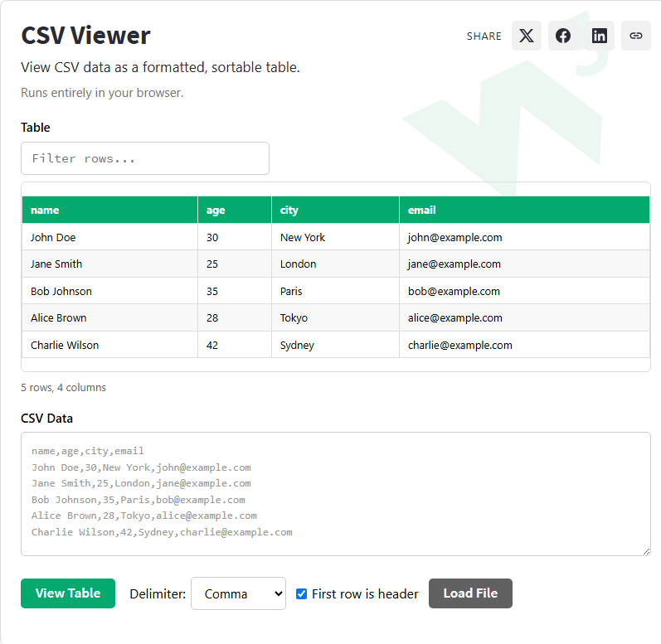Select the Alice Brown cell
This screenshot has height=644, width=661.
point(110,318)
